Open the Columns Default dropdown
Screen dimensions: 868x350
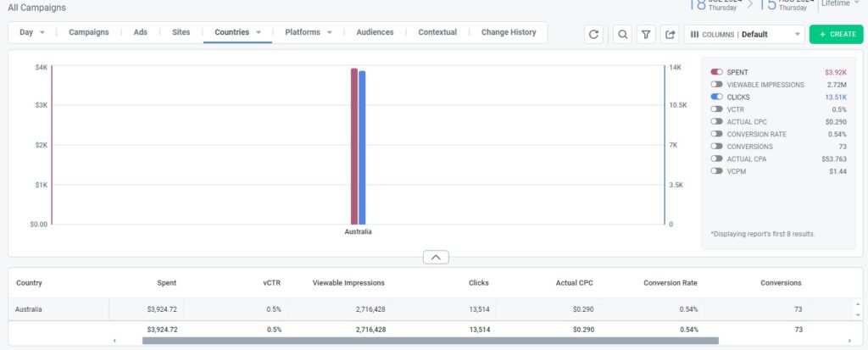pos(744,35)
